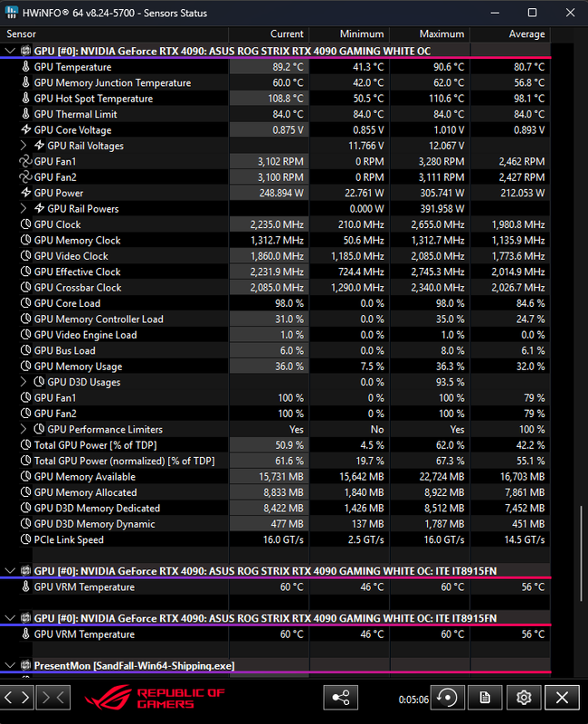Minimize the HWiNFO Sensors Status window
Screen dimensions: 588x724
495,13
